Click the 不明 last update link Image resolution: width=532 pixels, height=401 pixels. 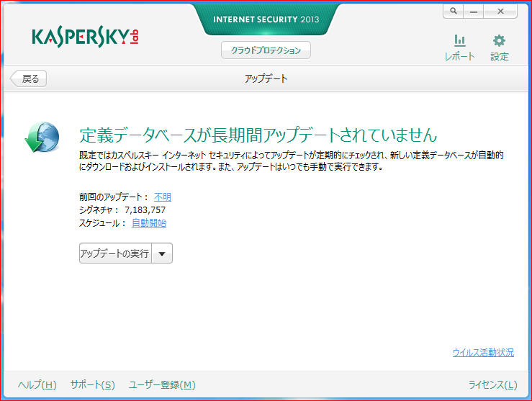[163, 197]
